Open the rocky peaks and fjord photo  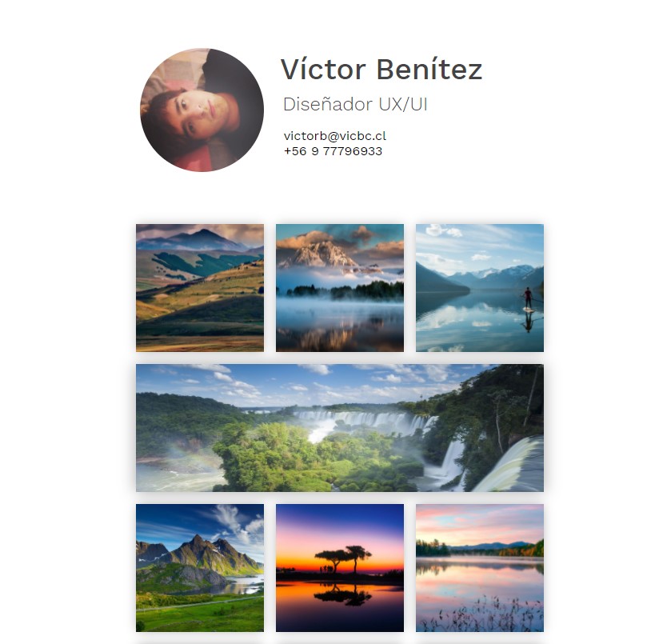pyautogui.click(x=200, y=567)
